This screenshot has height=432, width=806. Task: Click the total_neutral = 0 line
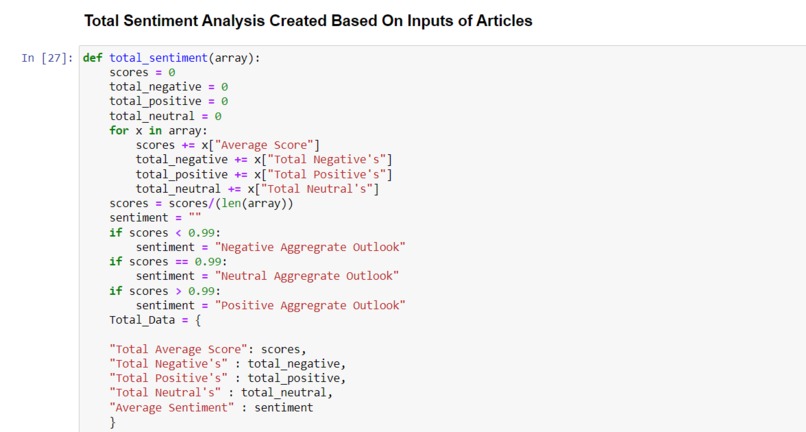[165, 116]
